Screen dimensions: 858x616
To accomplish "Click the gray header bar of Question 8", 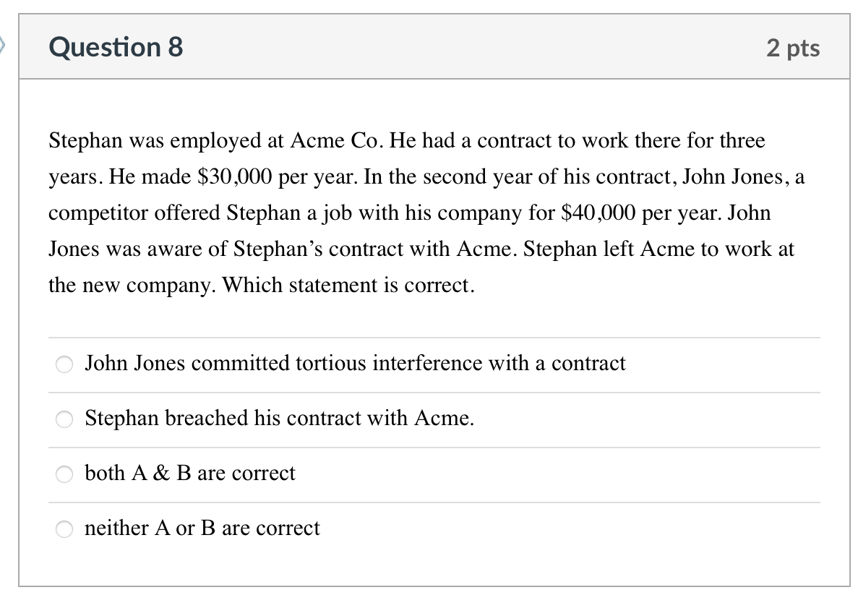I will pyautogui.click(x=434, y=46).
